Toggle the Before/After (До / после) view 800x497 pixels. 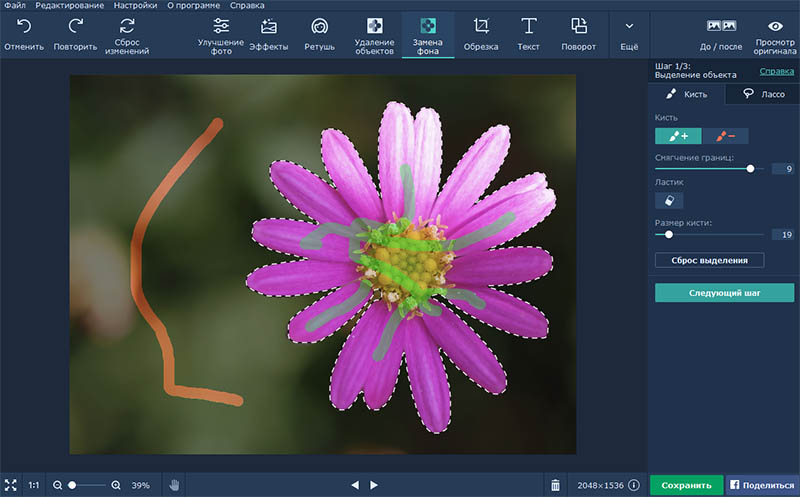pyautogui.click(x=721, y=27)
